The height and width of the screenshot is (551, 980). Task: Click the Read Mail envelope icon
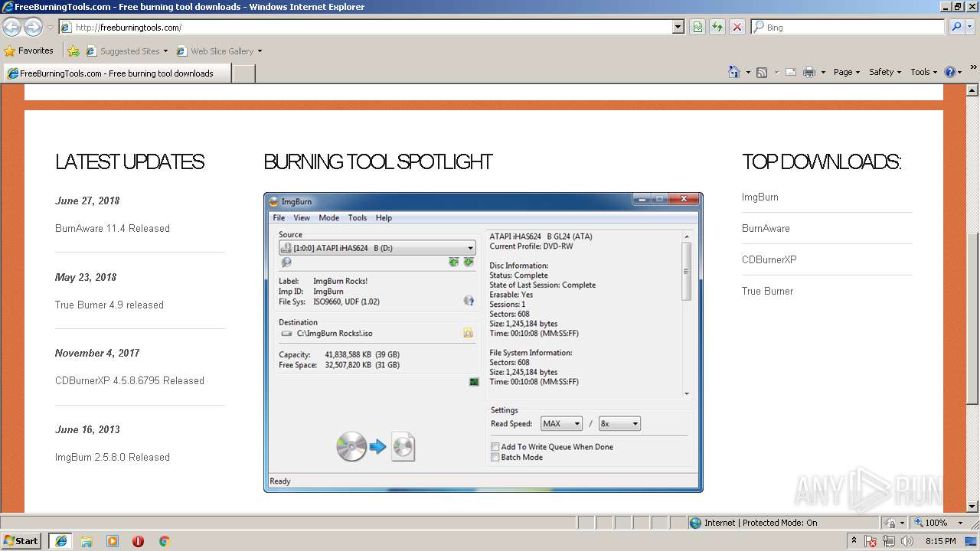tap(791, 72)
